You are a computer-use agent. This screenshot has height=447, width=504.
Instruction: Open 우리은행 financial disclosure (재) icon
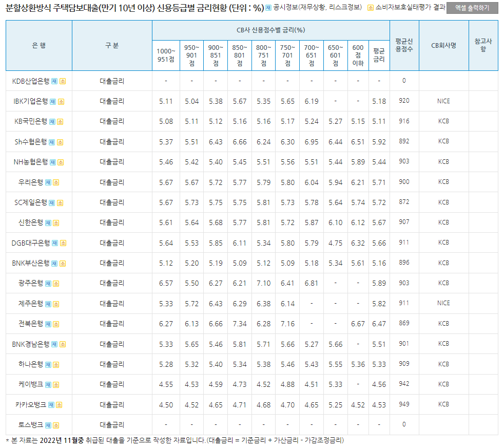click(x=48, y=182)
